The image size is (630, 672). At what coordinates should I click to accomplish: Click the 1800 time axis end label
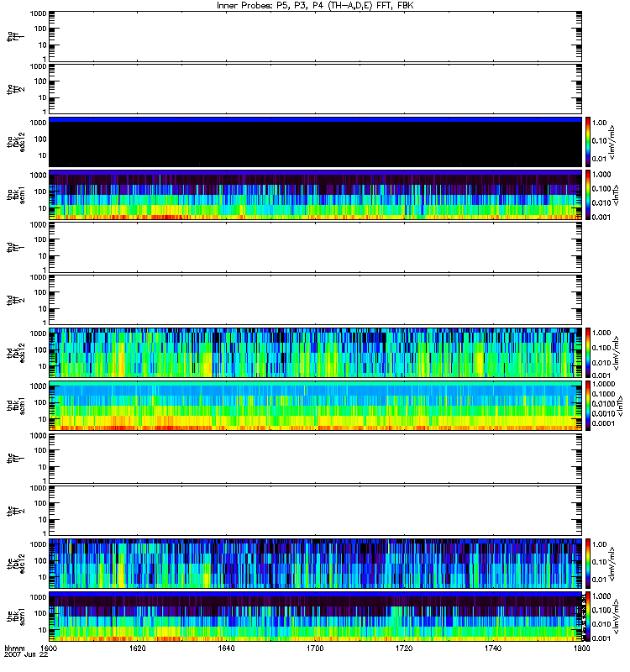581,648
